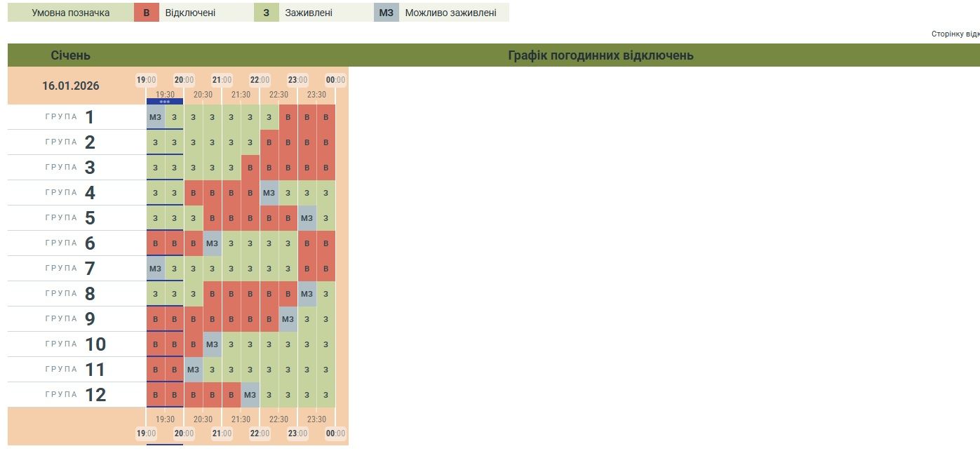
Task: Click the Графік погодинних відключень title
Action: coord(600,55)
